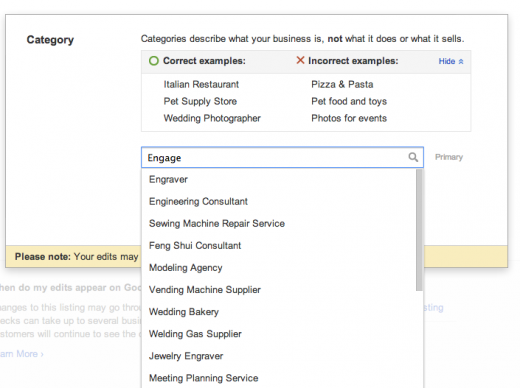
Task: Choose 'Meeting Planning Service' suggestion
Action: coord(282,378)
